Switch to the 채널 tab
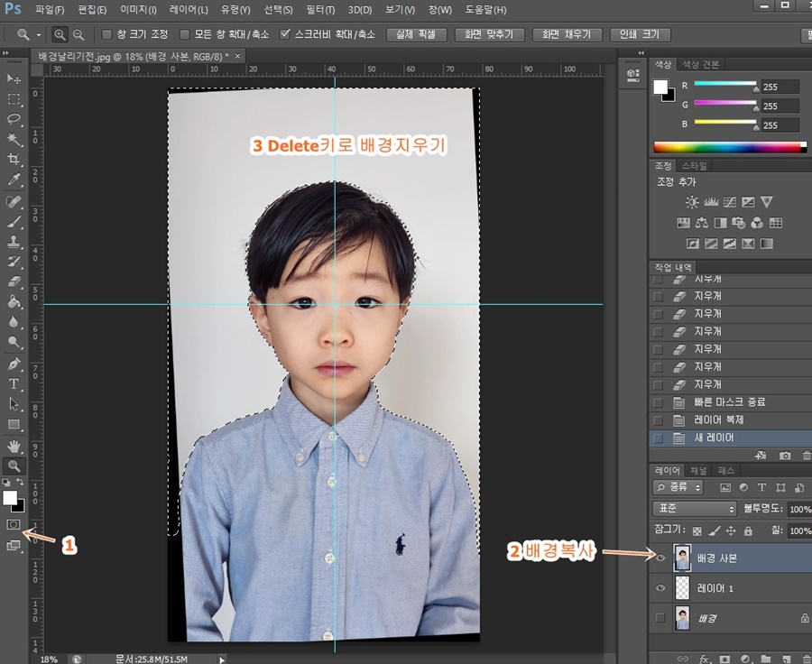Image resolution: width=812 pixels, height=664 pixels. coord(698,470)
